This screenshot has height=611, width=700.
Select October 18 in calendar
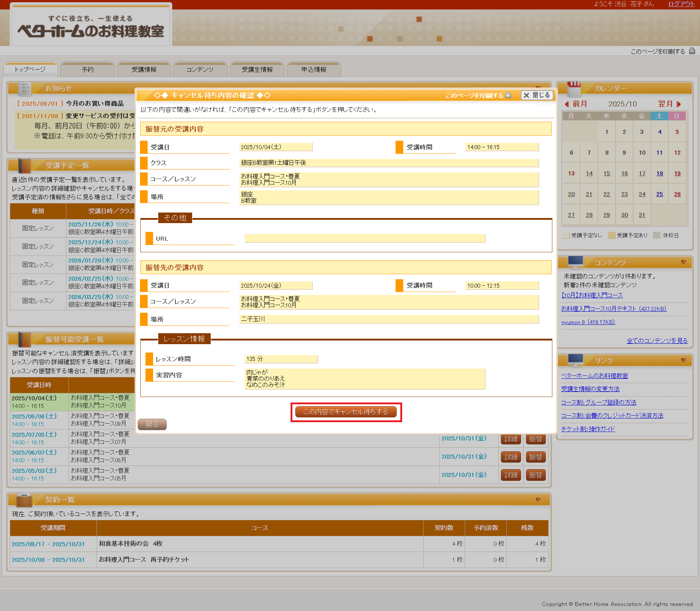point(660,174)
